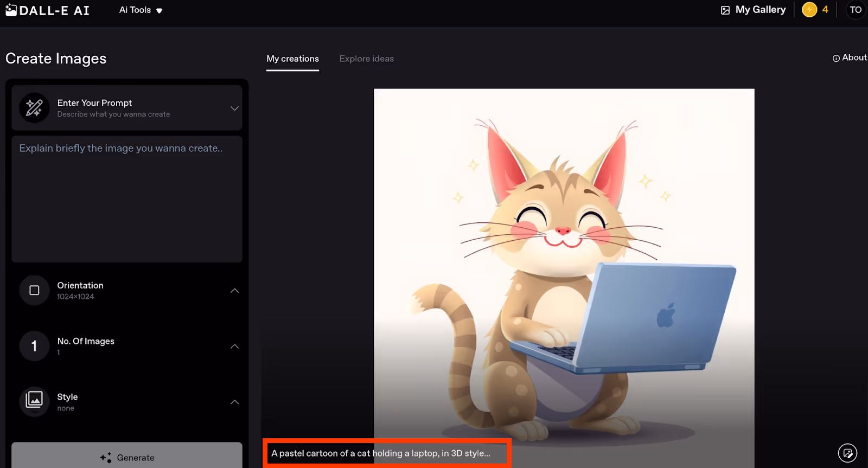
Task: Open the Ai Tools dropdown menu
Action: (141, 10)
